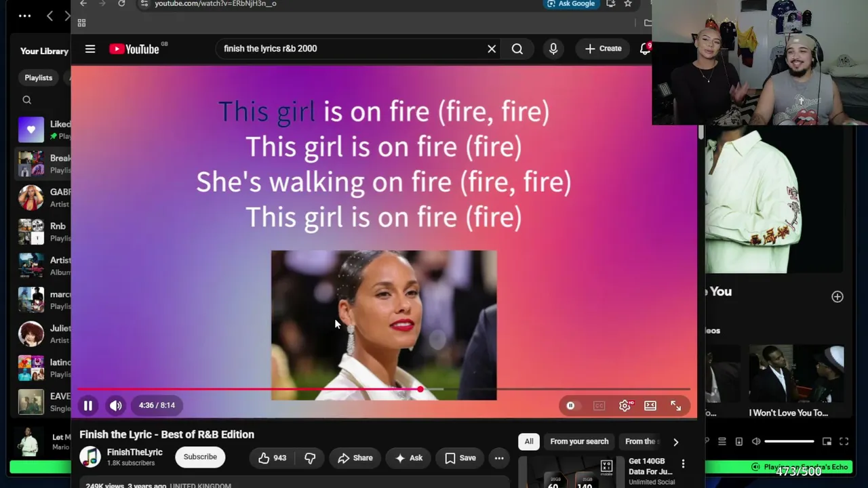Select the All filter chip
This screenshot has height=488, width=868.
coord(529,441)
